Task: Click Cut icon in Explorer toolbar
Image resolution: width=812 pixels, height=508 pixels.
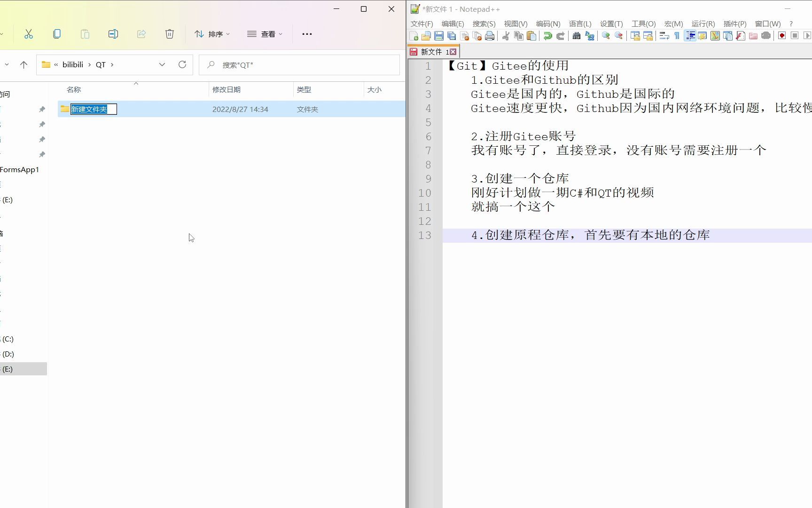Action: [x=29, y=34]
